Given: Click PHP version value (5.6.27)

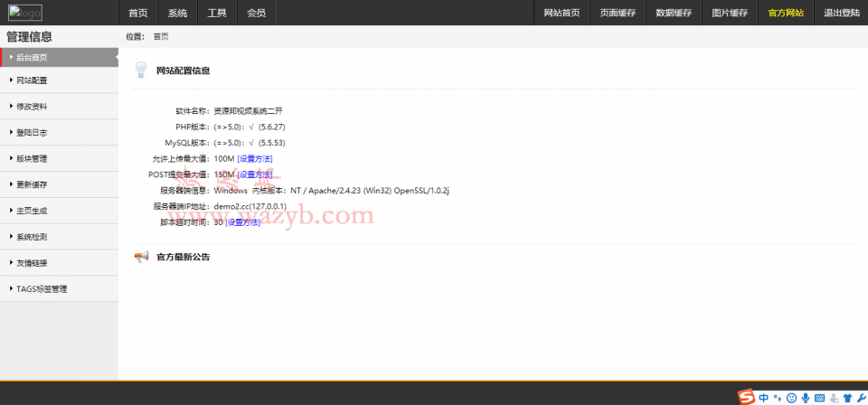Looking at the screenshot, I should (272, 127).
